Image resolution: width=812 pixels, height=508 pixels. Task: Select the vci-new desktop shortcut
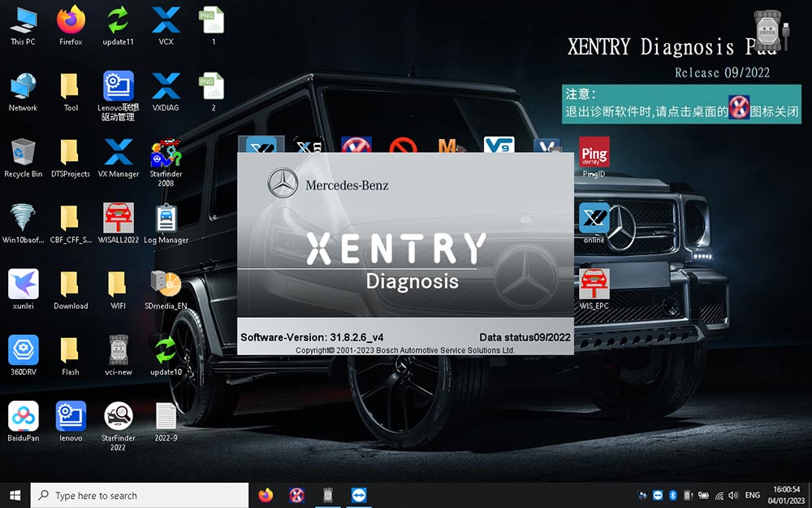click(x=118, y=356)
